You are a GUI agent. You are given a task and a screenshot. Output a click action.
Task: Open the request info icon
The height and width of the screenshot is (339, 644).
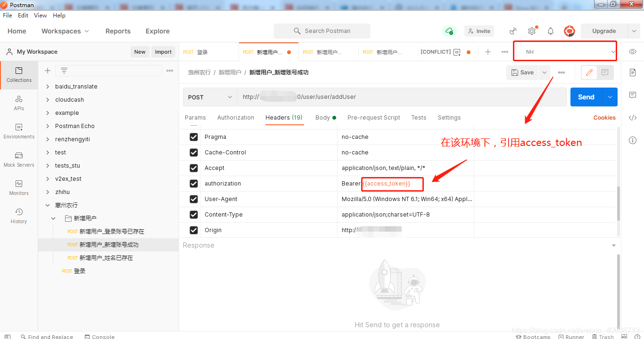[x=633, y=140]
